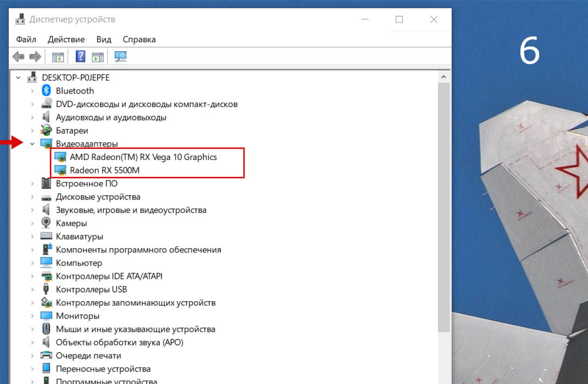588x384 pixels.
Task: Expand Встроенное ПО chevron
Action: 32,183
